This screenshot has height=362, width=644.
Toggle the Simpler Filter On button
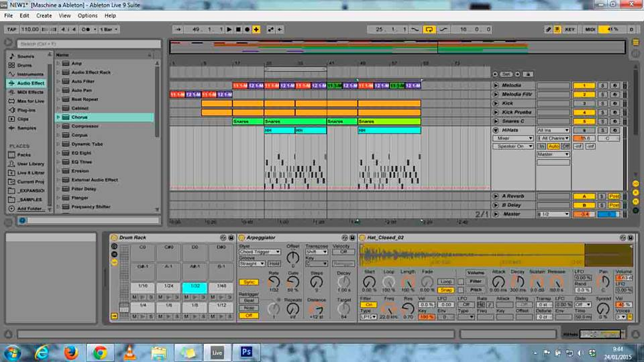tap(368, 305)
